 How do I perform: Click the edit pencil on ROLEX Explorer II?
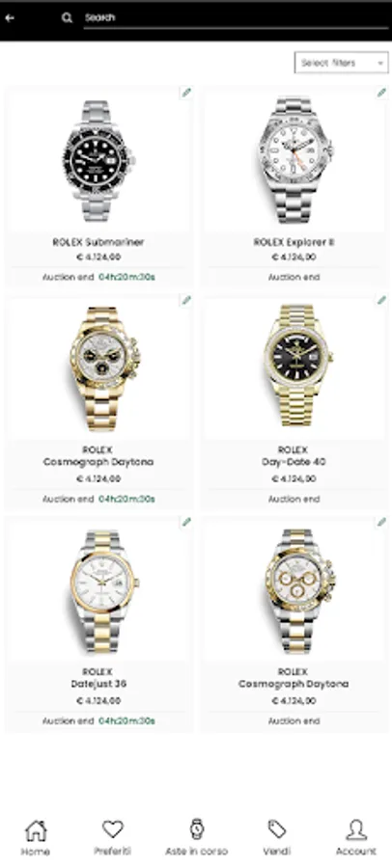pyautogui.click(x=381, y=93)
